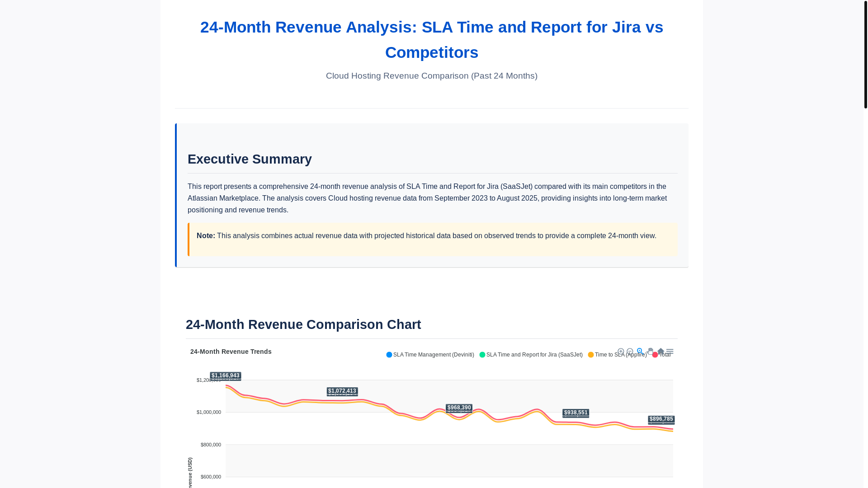Toggle SLA Time and Report for Jira (SaaSJet) series
Image resolution: width=868 pixels, height=488 pixels.
[x=531, y=355]
